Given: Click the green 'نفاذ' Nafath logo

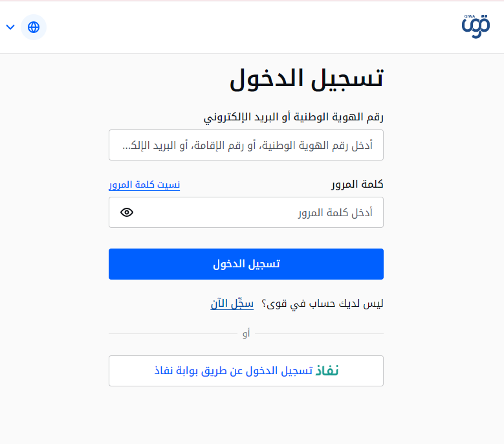Looking at the screenshot, I should (327, 371).
